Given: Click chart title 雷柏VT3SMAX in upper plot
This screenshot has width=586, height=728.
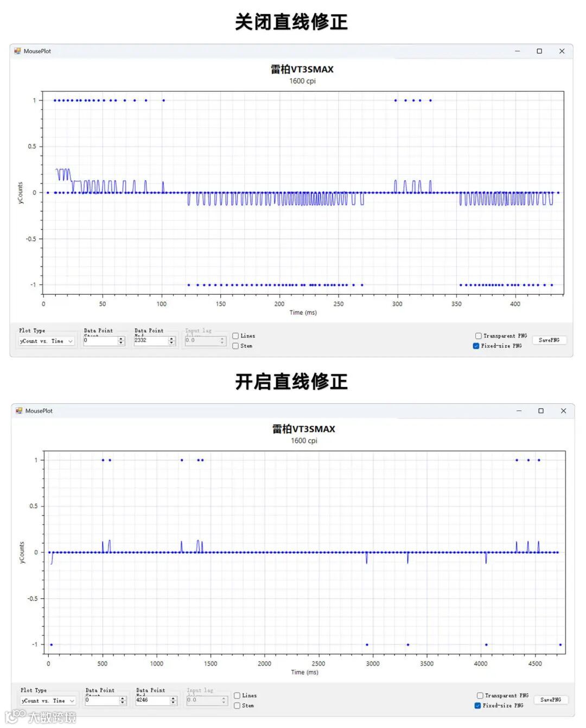Looking at the screenshot, I should click(x=302, y=69).
